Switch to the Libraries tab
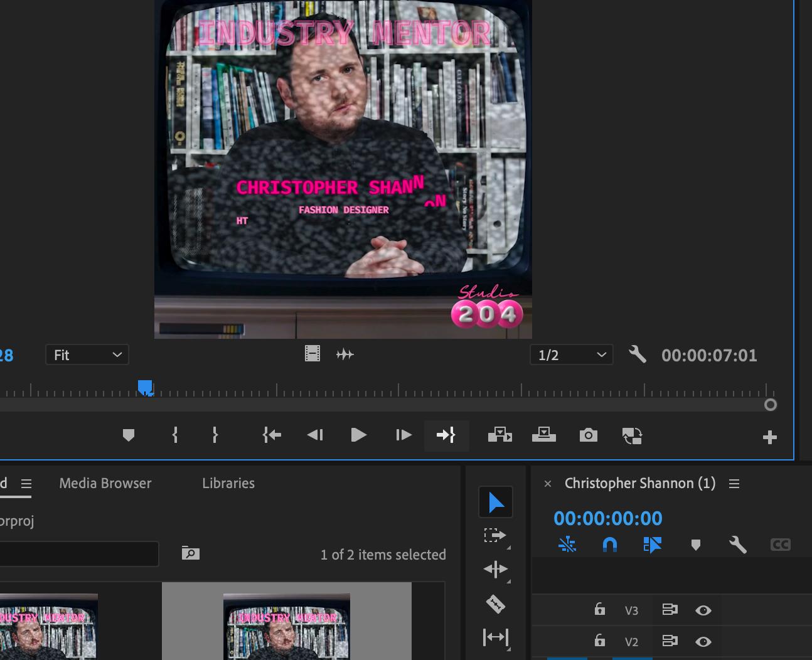Screen dimensions: 812x660 (x=228, y=483)
